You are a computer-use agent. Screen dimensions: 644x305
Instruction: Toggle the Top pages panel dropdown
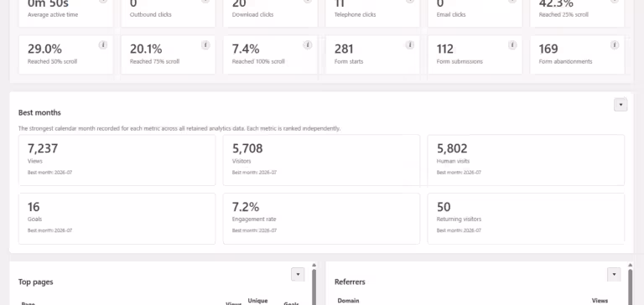[x=298, y=274]
